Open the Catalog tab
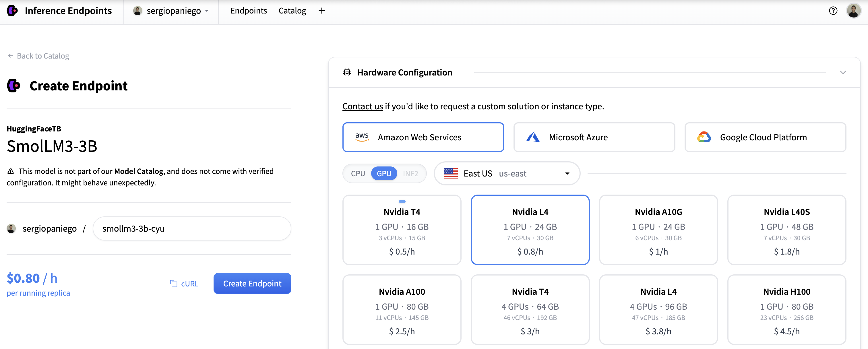This screenshot has width=868, height=349. pos(292,11)
